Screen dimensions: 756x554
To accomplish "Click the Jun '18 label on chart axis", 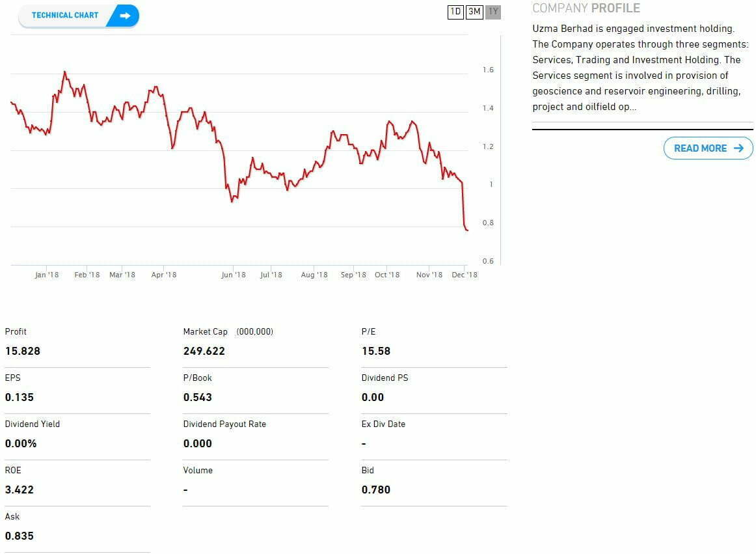I will coord(233,275).
